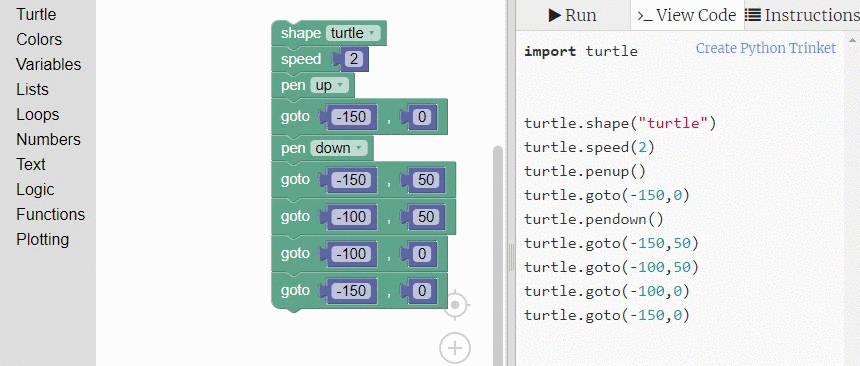Open the shape turtle dropdown
Screen dimensions: 860x366
352,33
